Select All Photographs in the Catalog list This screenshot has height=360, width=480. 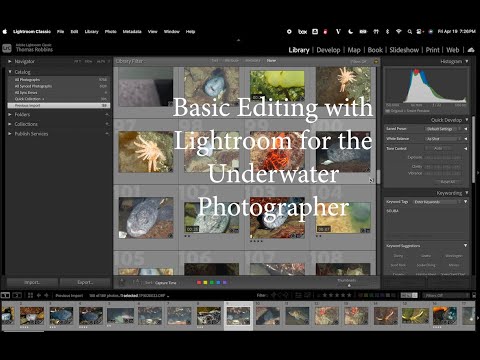click(59, 80)
